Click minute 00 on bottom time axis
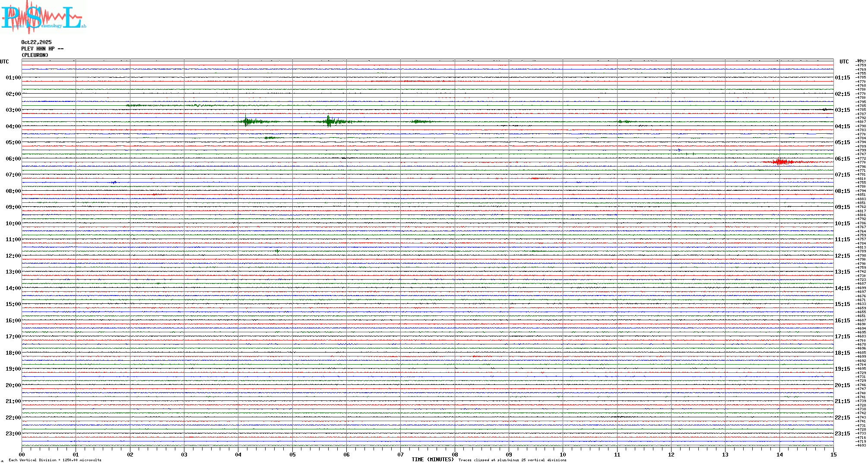Viewport: 868px width, 466px height. 22,454
